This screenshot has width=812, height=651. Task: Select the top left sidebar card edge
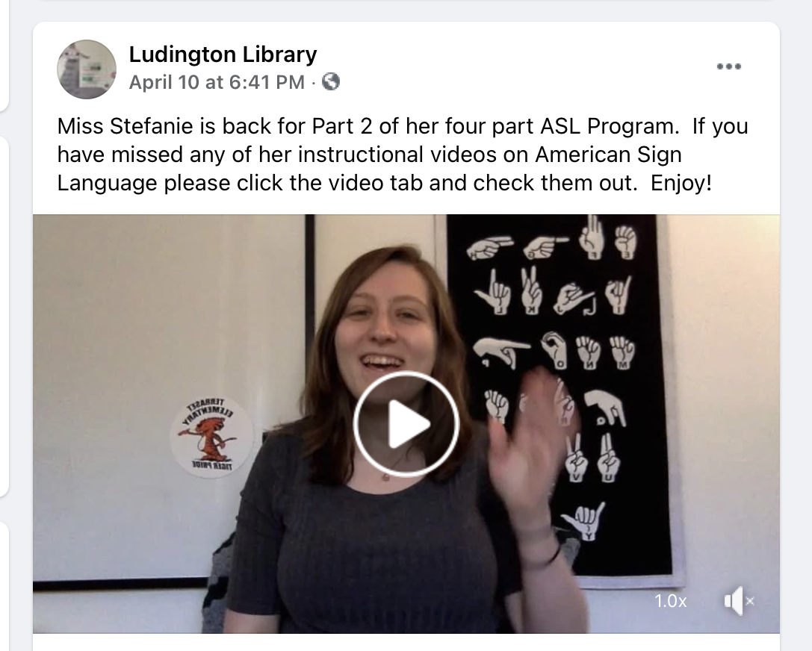[x=4, y=56]
